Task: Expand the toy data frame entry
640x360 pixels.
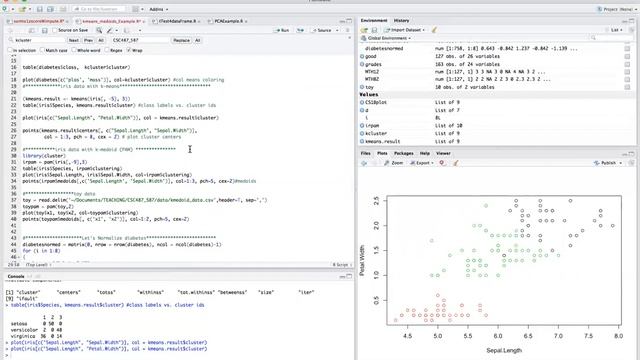Action: pyautogui.click(x=362, y=87)
